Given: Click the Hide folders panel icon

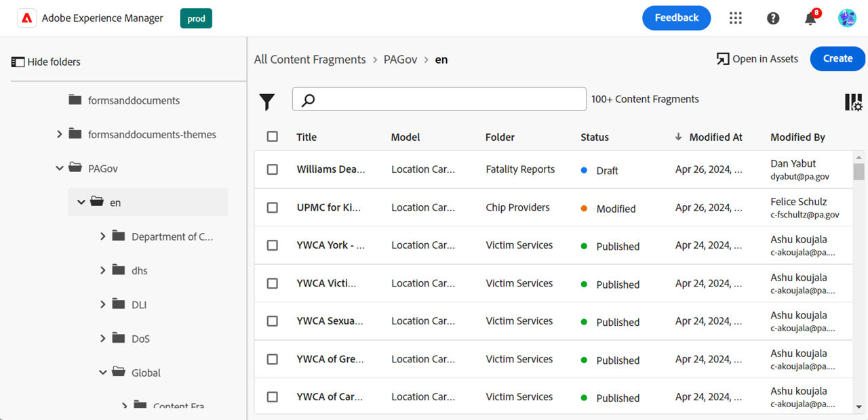Looking at the screenshot, I should (18, 62).
